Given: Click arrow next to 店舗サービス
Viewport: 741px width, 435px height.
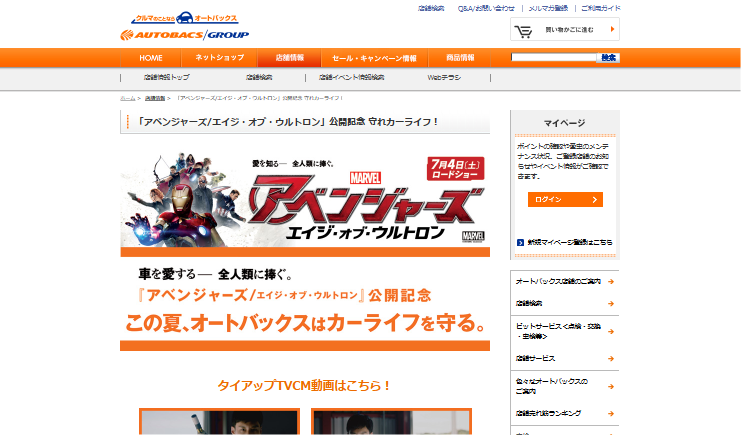Looking at the screenshot, I should coord(611,358).
